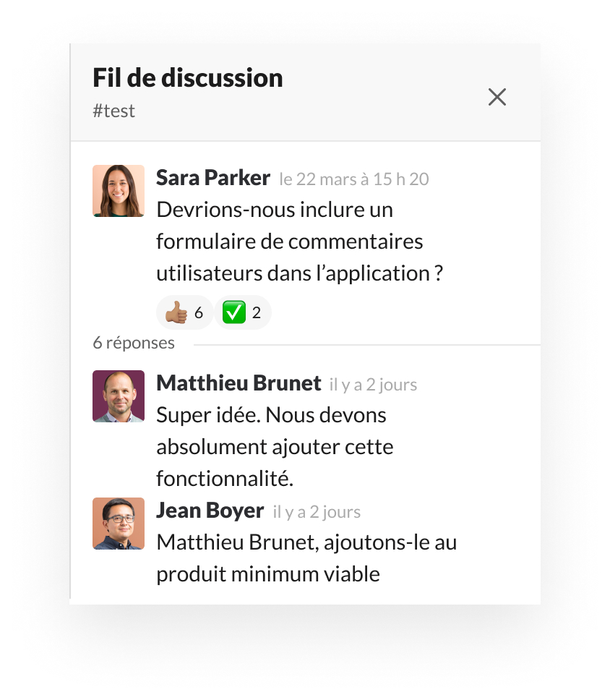Select Matthieu Brunet's 'Super idée' reply

click(275, 447)
